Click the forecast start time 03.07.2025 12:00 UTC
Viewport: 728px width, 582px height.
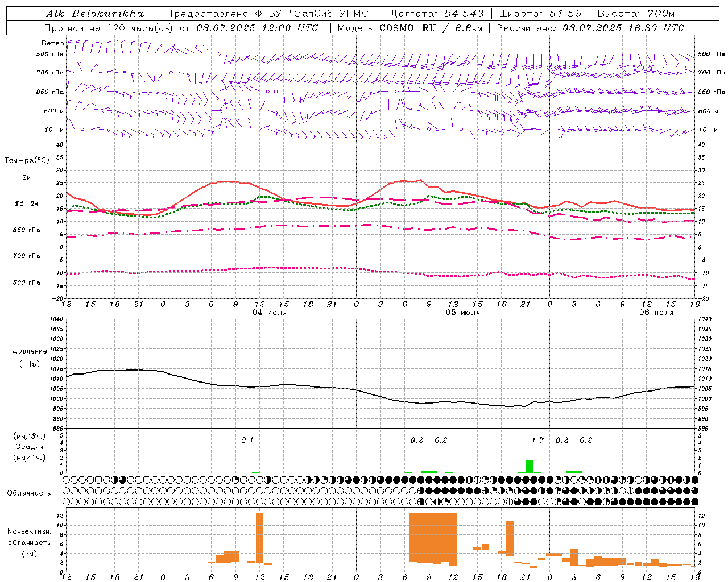click(257, 28)
